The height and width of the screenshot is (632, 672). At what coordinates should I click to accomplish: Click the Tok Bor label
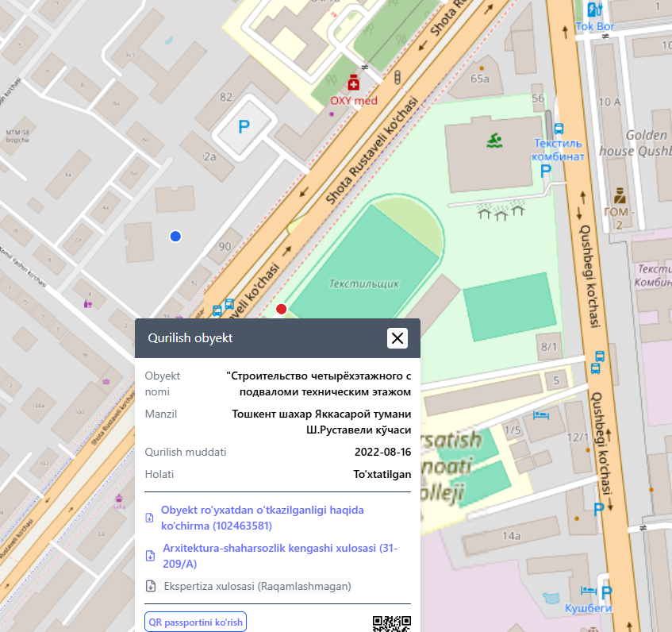tap(594, 26)
